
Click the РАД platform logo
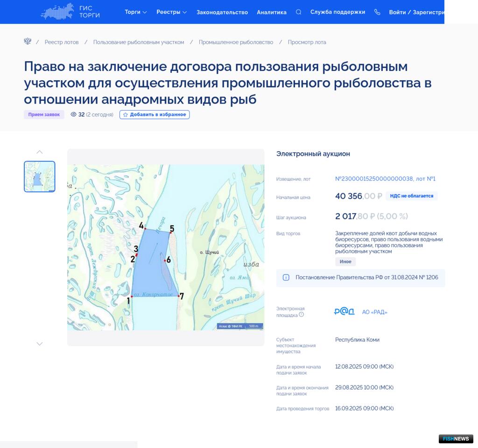pyautogui.click(x=344, y=312)
